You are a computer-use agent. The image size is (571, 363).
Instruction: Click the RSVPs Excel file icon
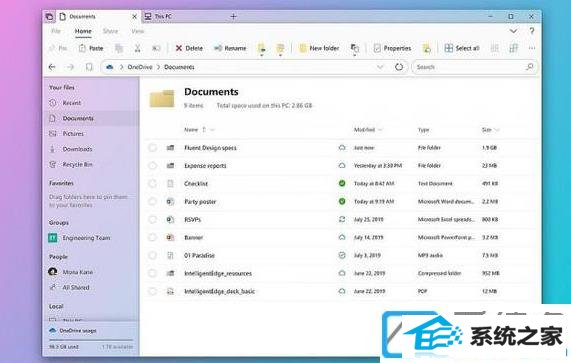(170, 219)
